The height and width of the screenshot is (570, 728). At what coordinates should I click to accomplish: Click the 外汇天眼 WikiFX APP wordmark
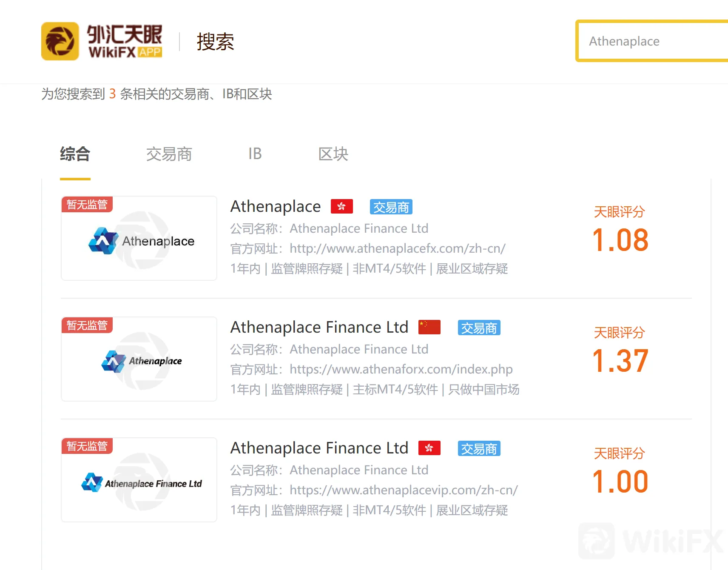pos(125,41)
